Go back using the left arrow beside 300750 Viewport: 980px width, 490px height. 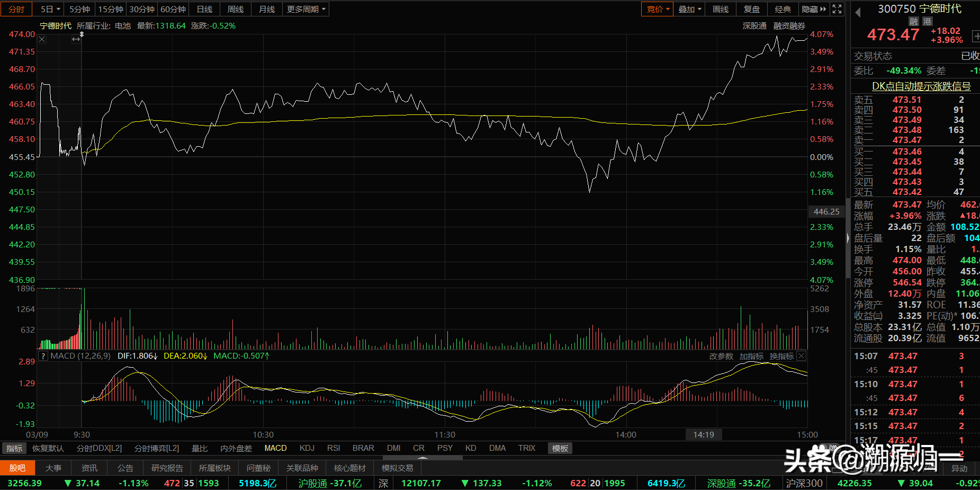coord(858,12)
